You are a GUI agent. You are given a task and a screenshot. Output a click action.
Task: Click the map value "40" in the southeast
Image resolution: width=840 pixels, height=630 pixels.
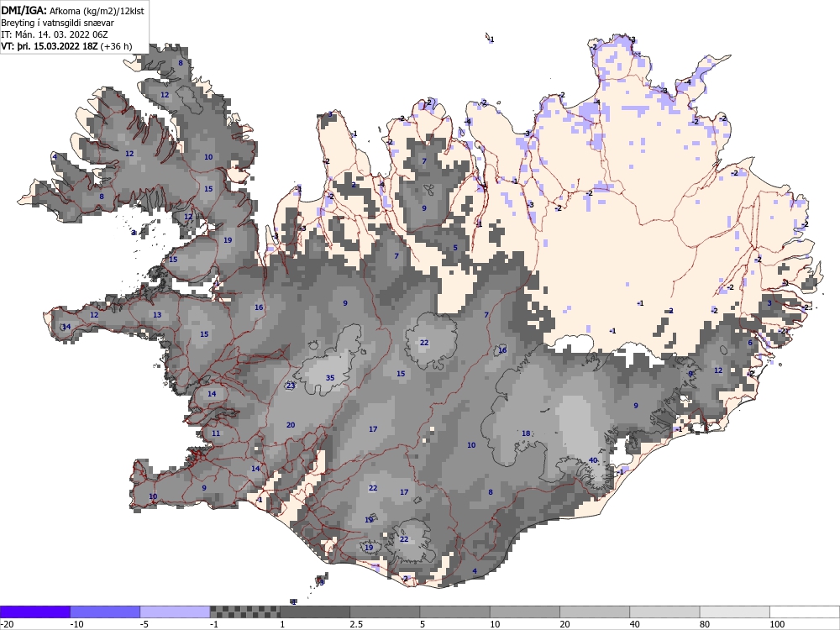[593, 460]
